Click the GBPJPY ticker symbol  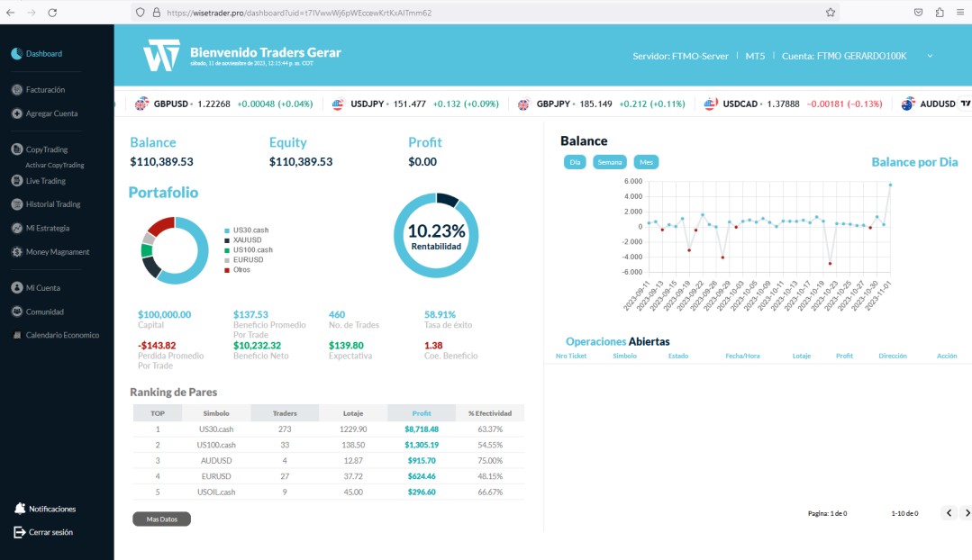coord(553,104)
